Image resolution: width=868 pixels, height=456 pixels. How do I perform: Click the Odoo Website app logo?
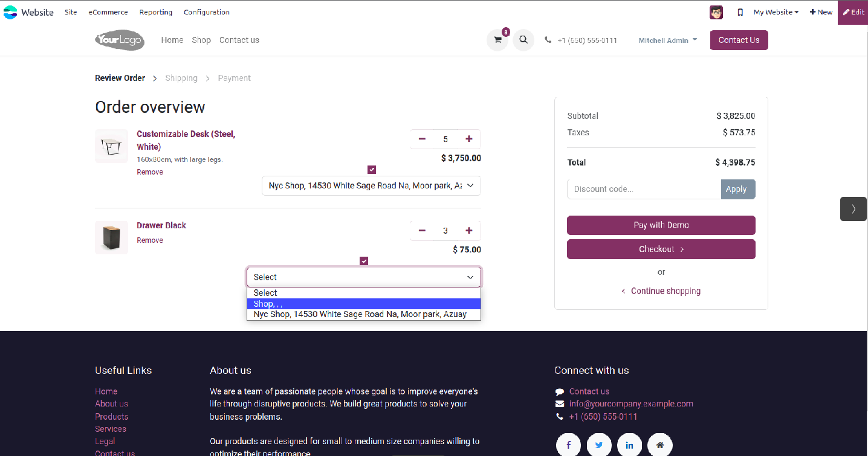click(x=10, y=12)
